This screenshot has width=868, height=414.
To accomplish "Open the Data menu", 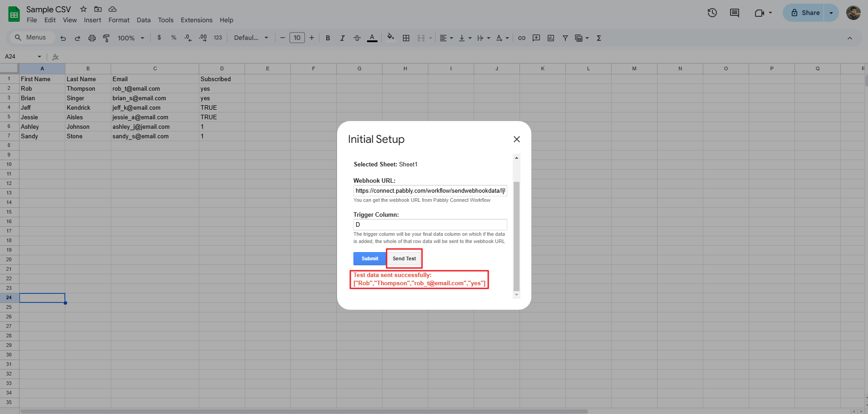I will coord(143,20).
